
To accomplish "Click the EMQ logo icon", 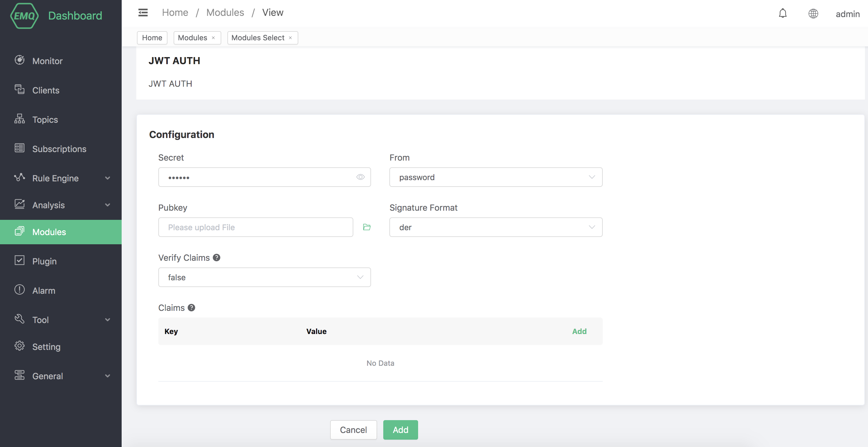I will pyautogui.click(x=24, y=16).
